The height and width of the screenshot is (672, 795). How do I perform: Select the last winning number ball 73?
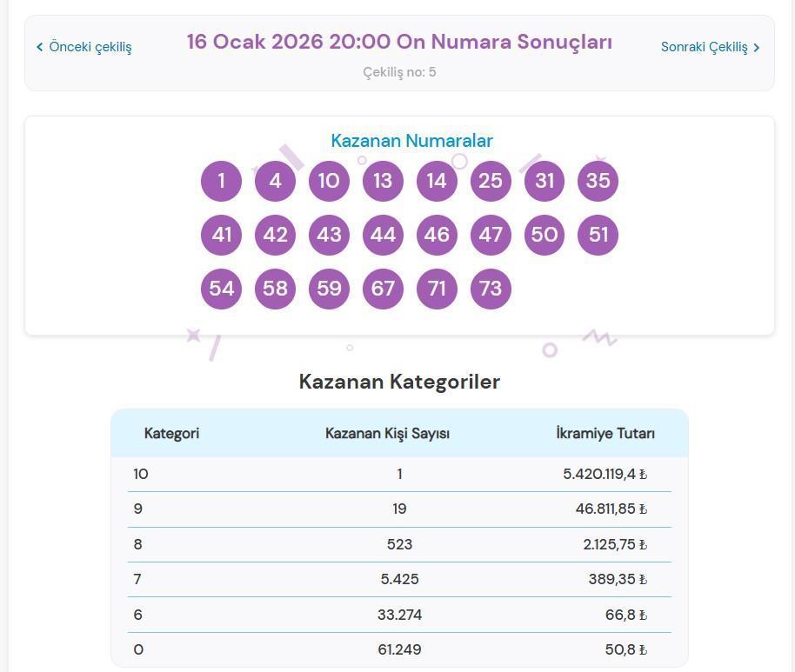coord(491,289)
